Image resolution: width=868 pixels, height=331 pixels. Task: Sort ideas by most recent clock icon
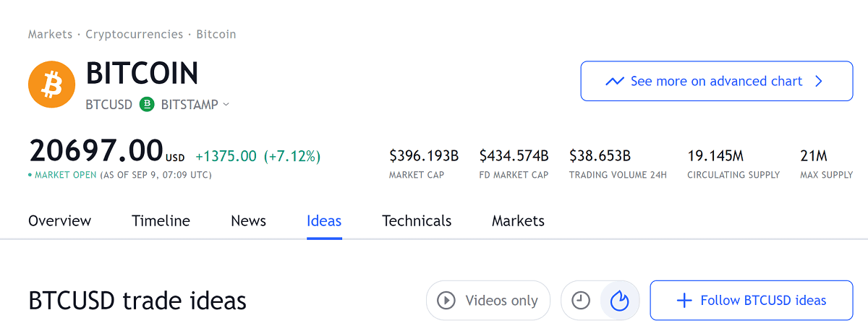tap(581, 300)
